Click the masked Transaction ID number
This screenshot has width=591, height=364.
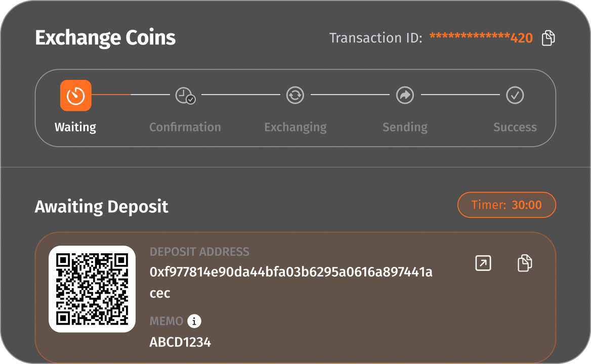point(481,38)
